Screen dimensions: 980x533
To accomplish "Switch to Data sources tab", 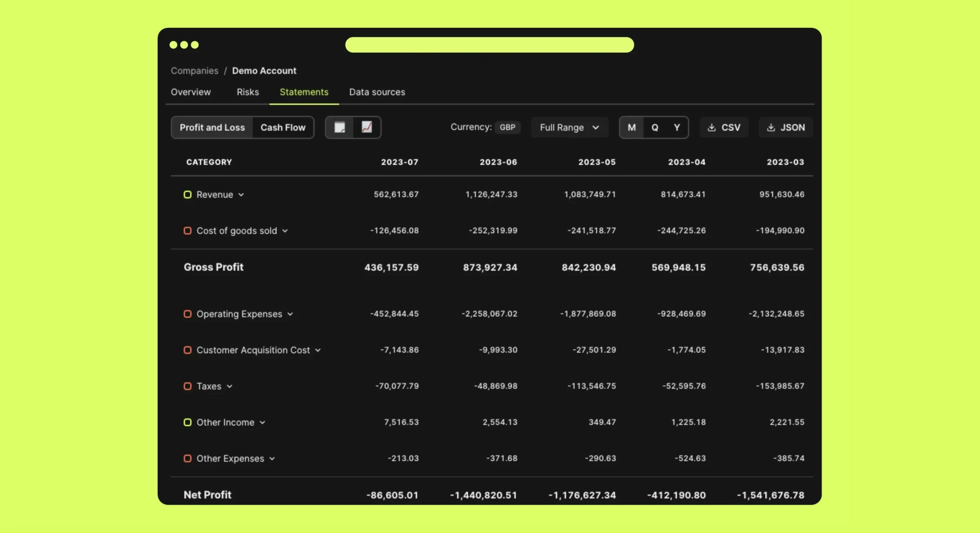I will coord(377,92).
